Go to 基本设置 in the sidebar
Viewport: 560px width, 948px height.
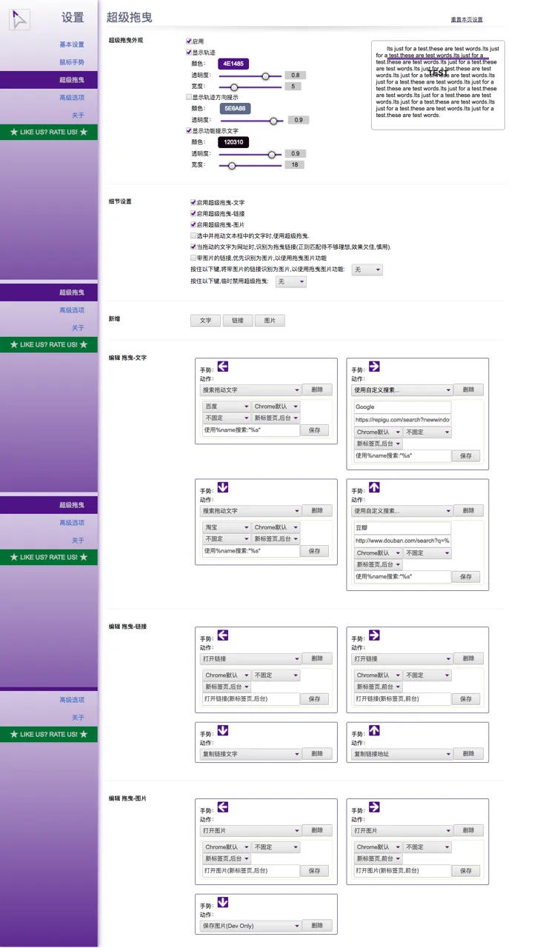click(x=72, y=44)
